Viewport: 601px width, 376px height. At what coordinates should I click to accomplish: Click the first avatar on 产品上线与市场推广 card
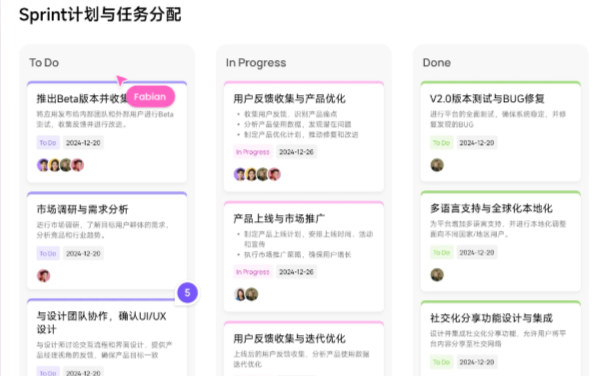[x=240, y=294]
